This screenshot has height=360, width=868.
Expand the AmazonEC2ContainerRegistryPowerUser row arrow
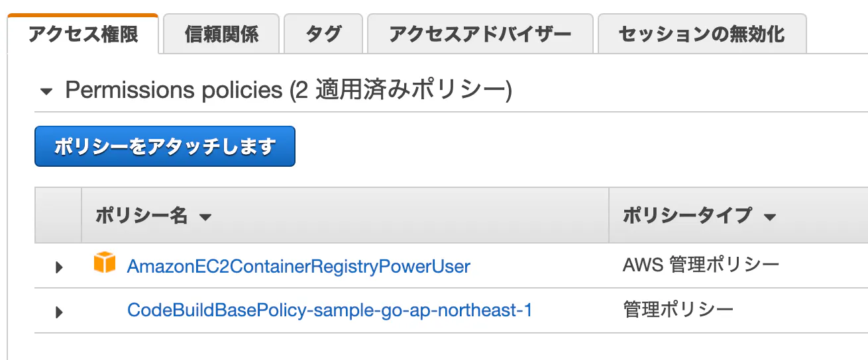[x=59, y=267]
